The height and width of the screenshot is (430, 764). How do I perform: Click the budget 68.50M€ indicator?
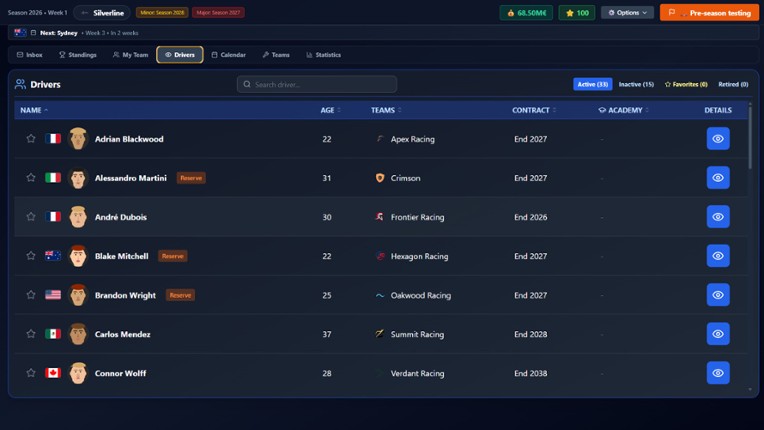(526, 13)
